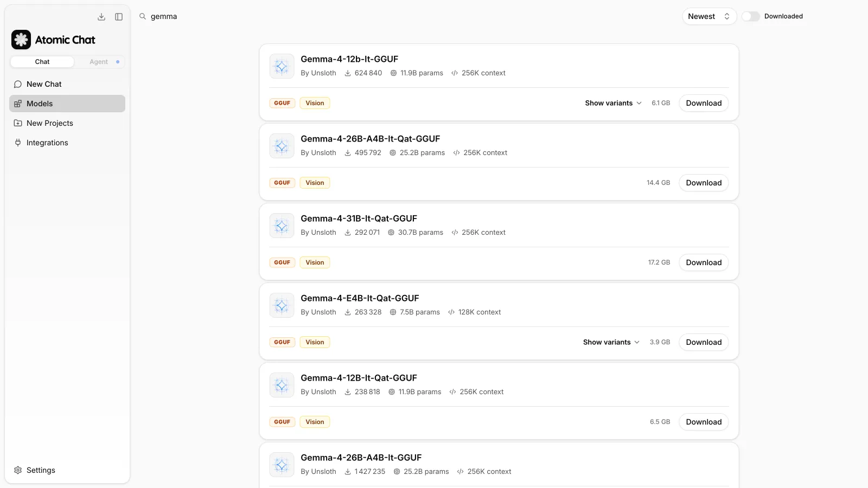Click Gemma-4-31B-It-Qat-GGUF model thumbnail icon
The height and width of the screenshot is (488, 868).
[282, 226]
